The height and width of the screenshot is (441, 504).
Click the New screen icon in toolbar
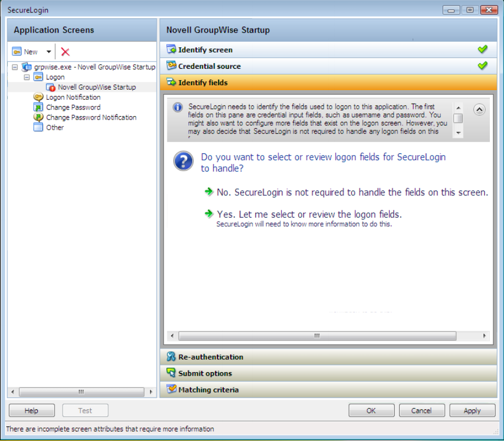[x=17, y=52]
